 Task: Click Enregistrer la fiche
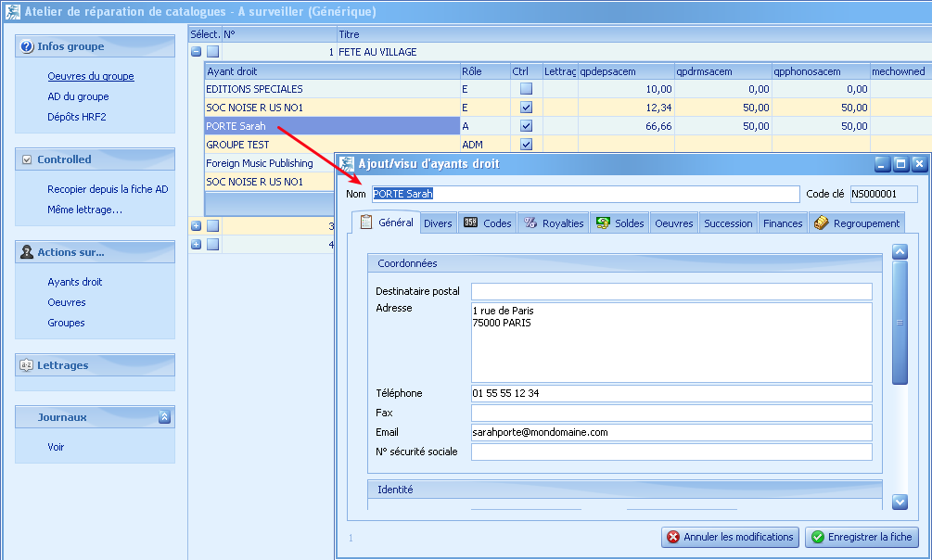point(862,537)
